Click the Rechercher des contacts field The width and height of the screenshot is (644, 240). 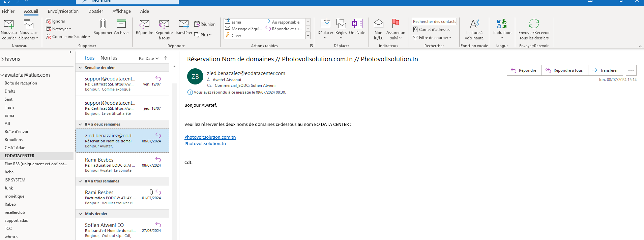[x=434, y=22]
